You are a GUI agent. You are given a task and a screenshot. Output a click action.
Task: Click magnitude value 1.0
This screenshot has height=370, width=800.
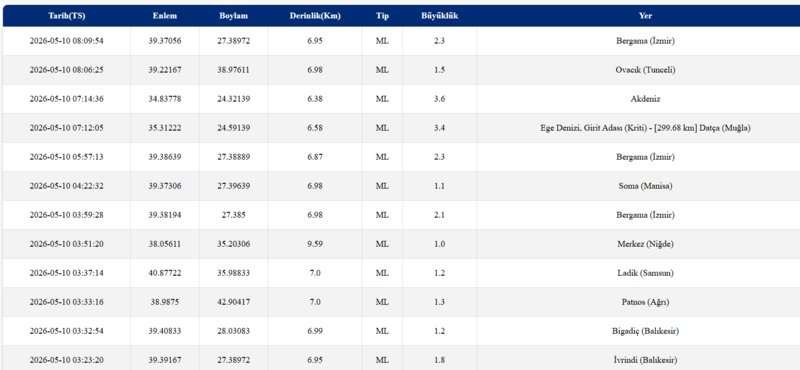point(439,244)
